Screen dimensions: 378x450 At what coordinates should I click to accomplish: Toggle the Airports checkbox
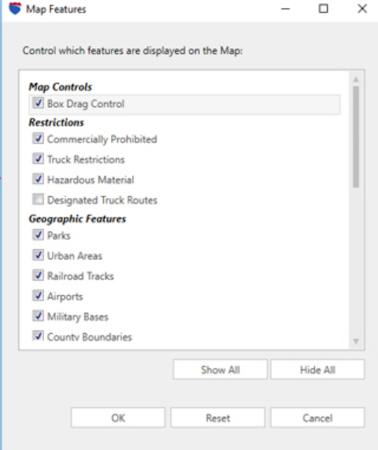pos(38,296)
